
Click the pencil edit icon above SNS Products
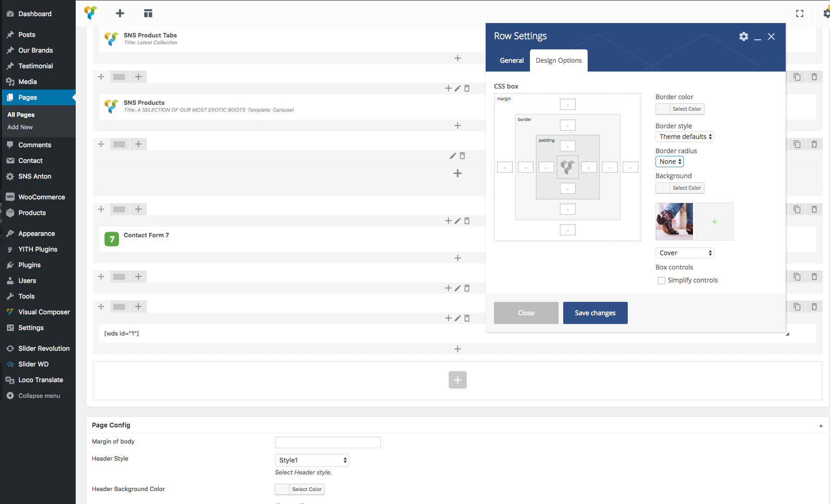click(x=457, y=88)
